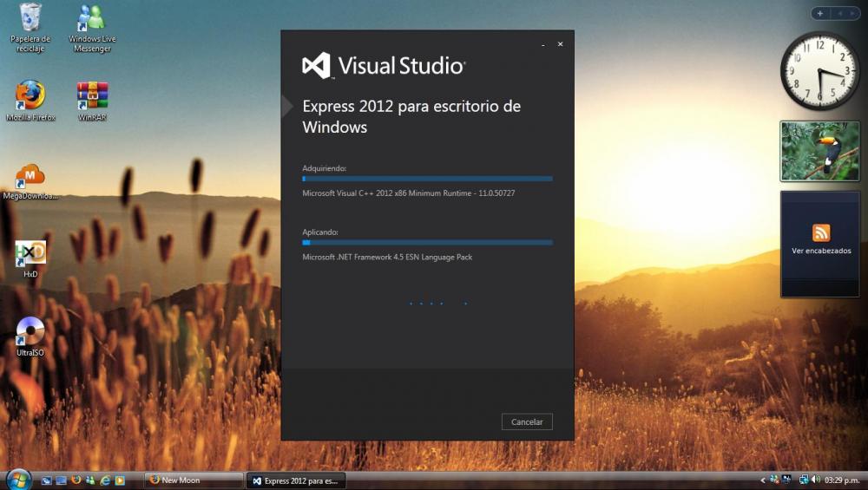Click the Adquiriendo progress bar

427,179
